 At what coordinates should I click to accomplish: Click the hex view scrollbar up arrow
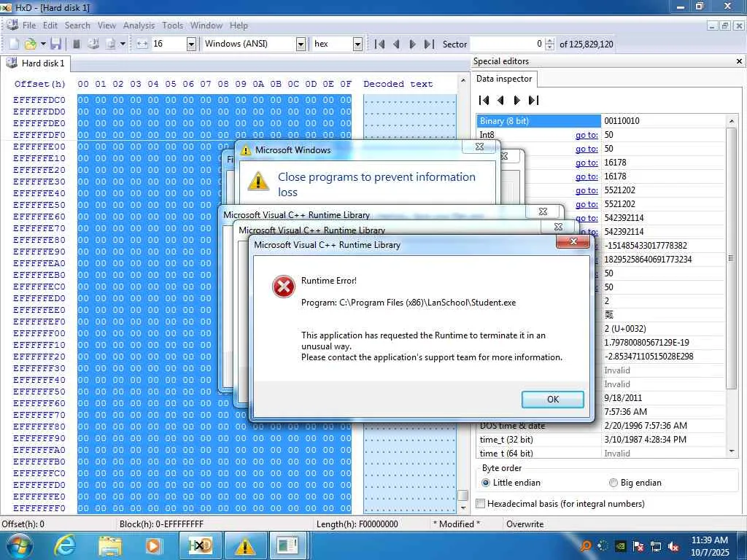point(462,80)
